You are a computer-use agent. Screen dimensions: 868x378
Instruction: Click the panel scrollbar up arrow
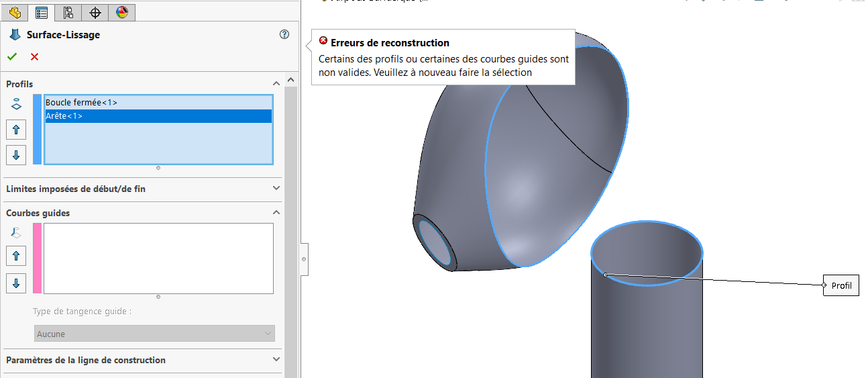290,80
